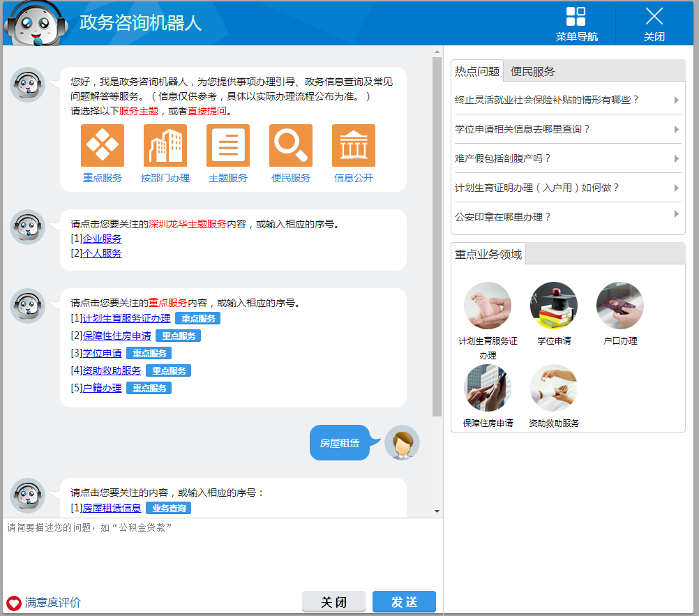Click the 业务查询 tag next to 房屋租赁信息
699x616 pixels.
click(x=168, y=508)
